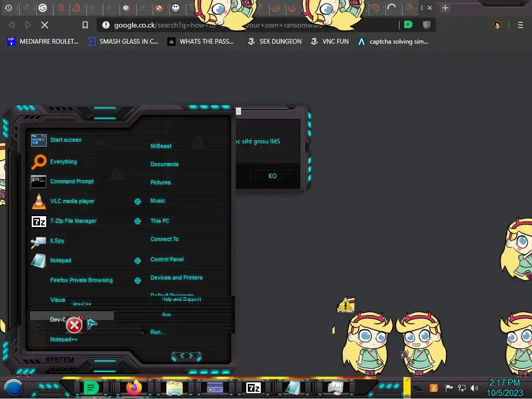Open the green speech-bubble extension icon

408,24
